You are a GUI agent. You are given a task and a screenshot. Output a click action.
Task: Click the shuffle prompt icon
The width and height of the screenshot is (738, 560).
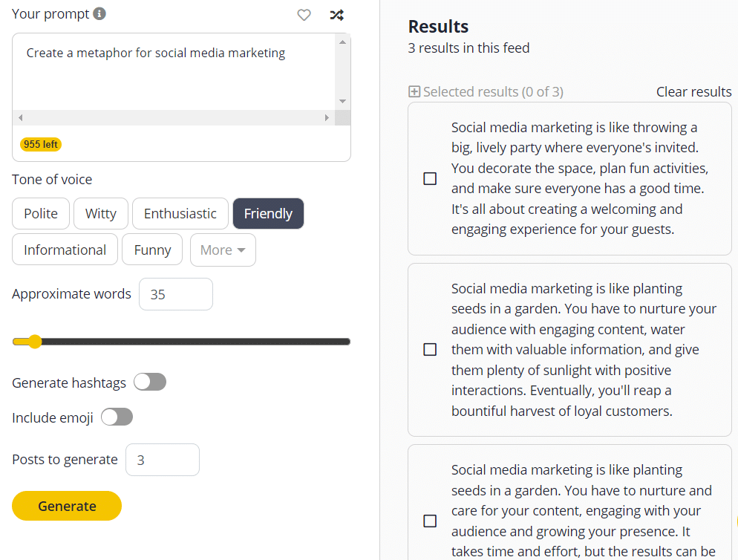click(x=336, y=15)
